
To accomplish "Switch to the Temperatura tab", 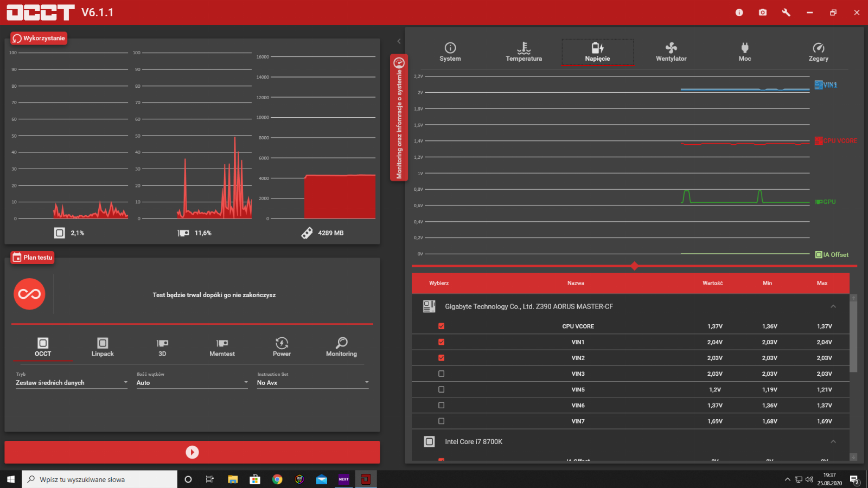I will click(524, 52).
